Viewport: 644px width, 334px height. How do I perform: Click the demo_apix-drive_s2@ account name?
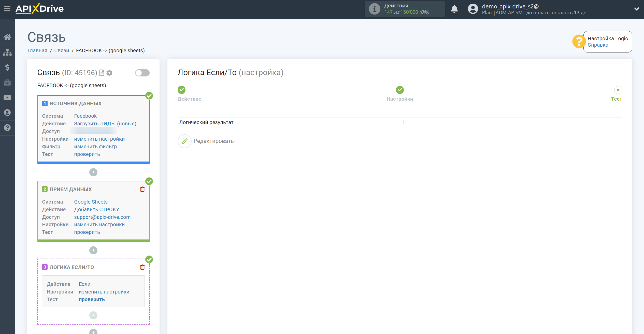pyautogui.click(x=510, y=6)
